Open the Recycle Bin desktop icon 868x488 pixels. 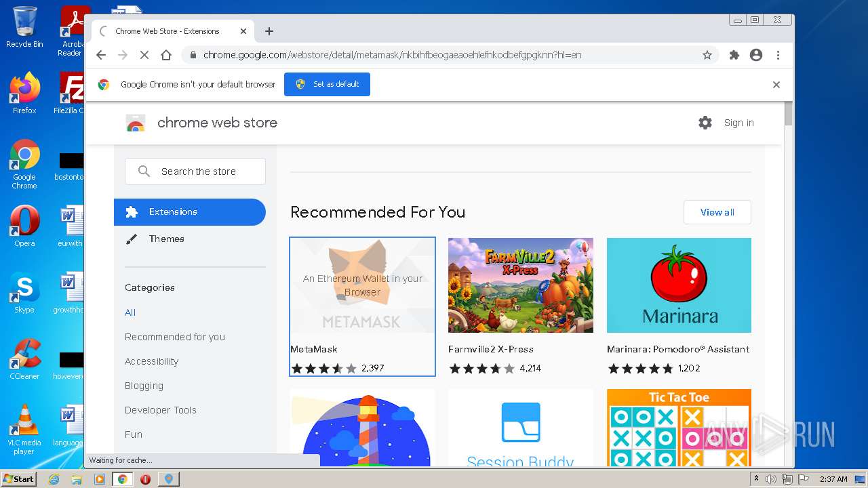point(24,27)
